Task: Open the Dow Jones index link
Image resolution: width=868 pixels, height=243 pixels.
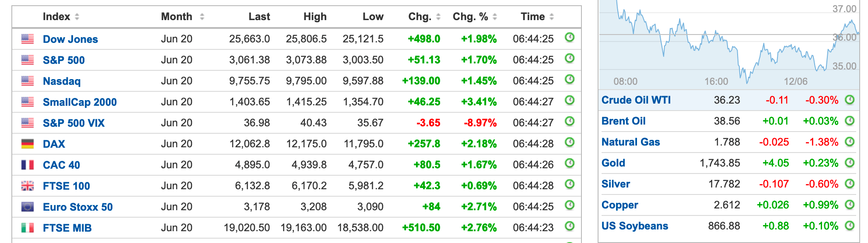Action: tap(70, 39)
